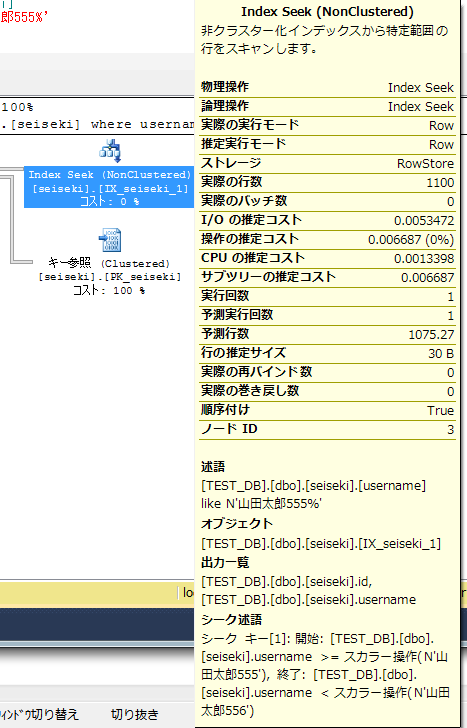Click predicate text like N'山田太郎555%'
Viewport: 467px width, 728px height.
(261, 504)
